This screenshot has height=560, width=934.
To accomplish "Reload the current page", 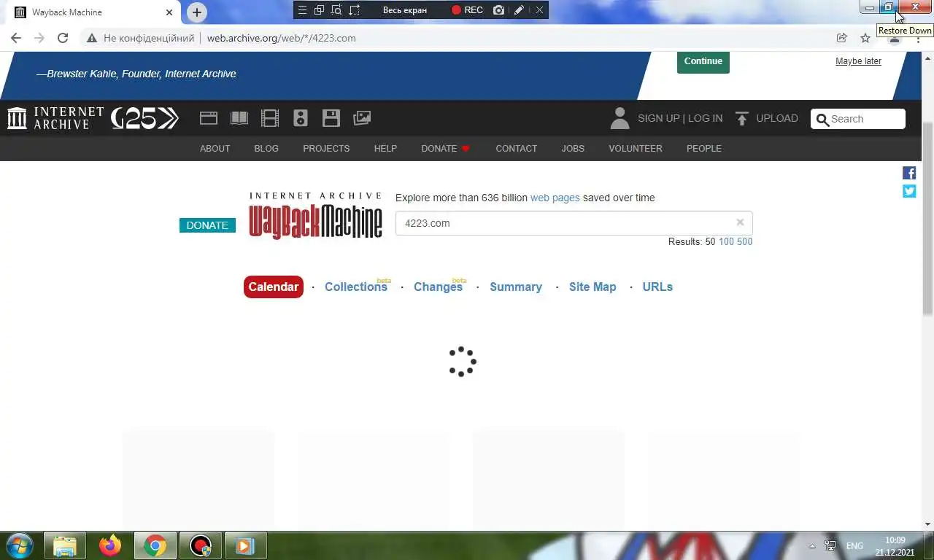I will [x=63, y=38].
